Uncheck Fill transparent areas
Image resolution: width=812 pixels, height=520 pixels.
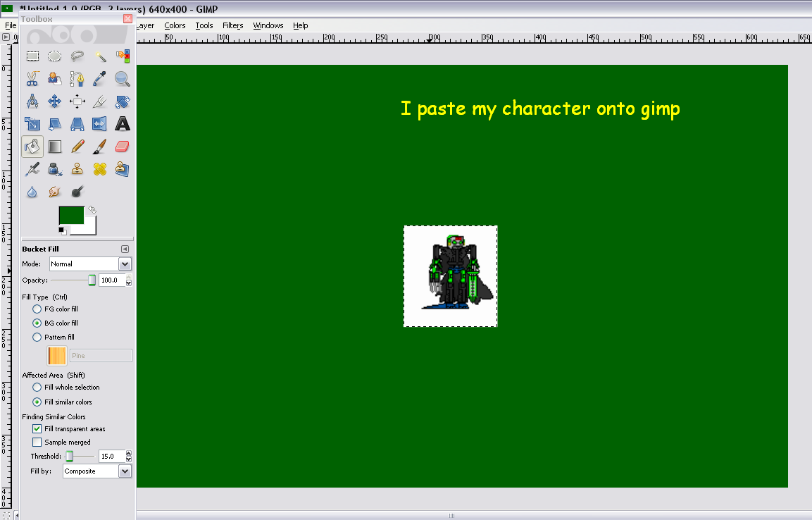tap(37, 429)
